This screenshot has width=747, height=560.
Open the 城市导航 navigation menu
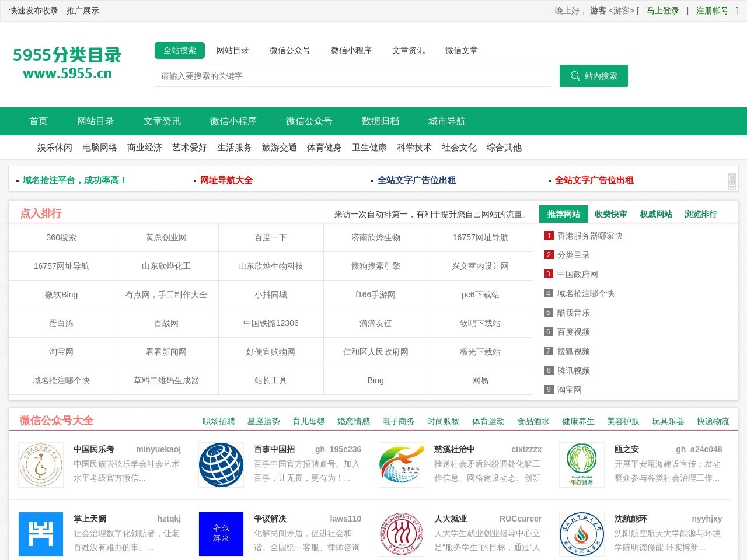click(x=446, y=121)
